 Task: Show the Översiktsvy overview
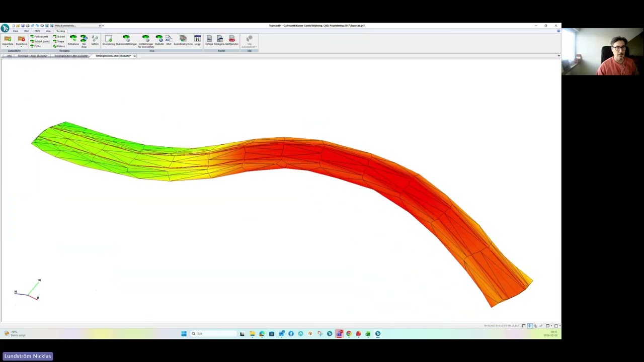pyautogui.click(x=108, y=40)
